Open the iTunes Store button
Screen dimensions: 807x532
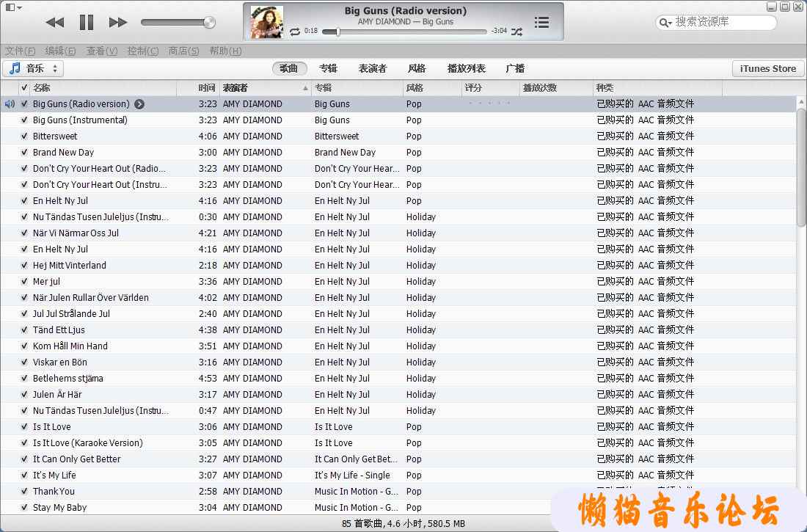[768, 68]
